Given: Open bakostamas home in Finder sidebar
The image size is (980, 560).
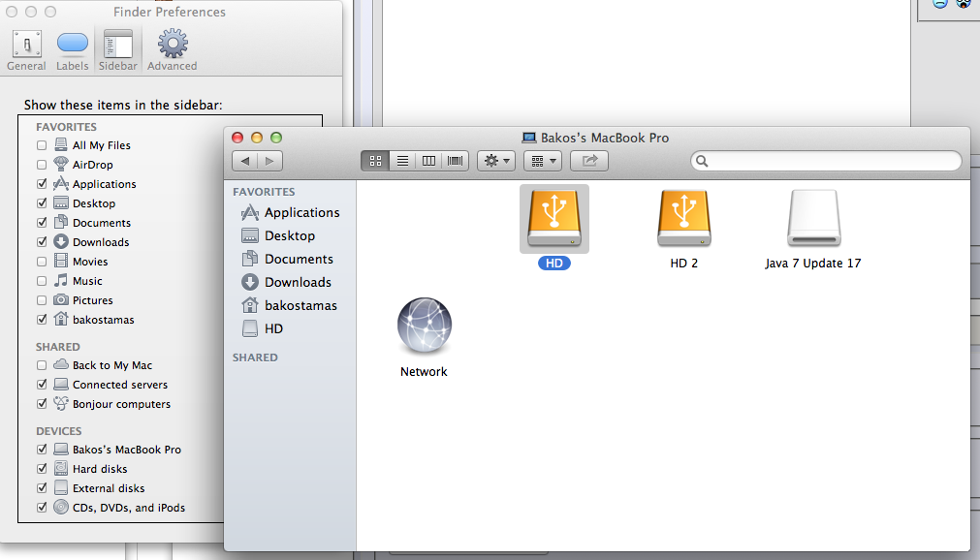Looking at the screenshot, I should tap(290, 305).
